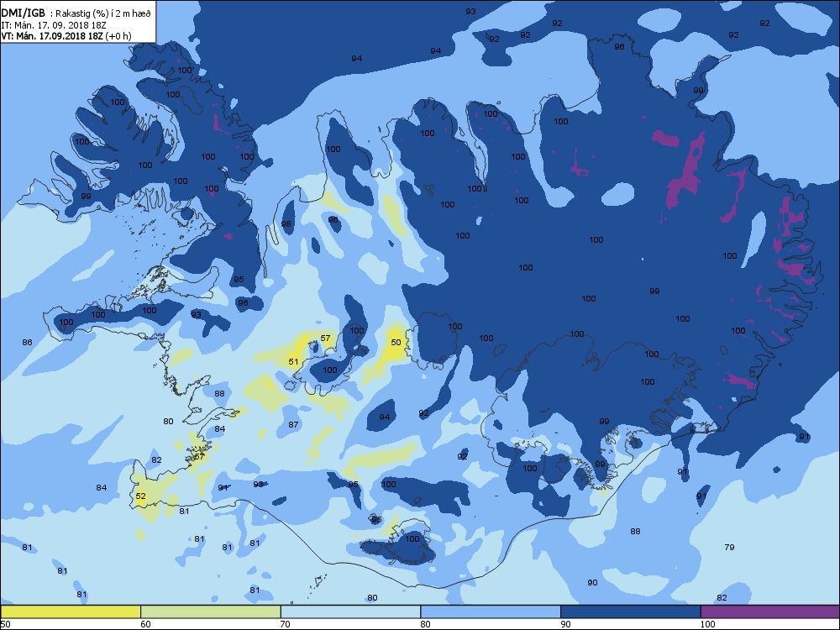The image size is (840, 630).
Task: Click the legend scale label 60
Action: point(145,623)
